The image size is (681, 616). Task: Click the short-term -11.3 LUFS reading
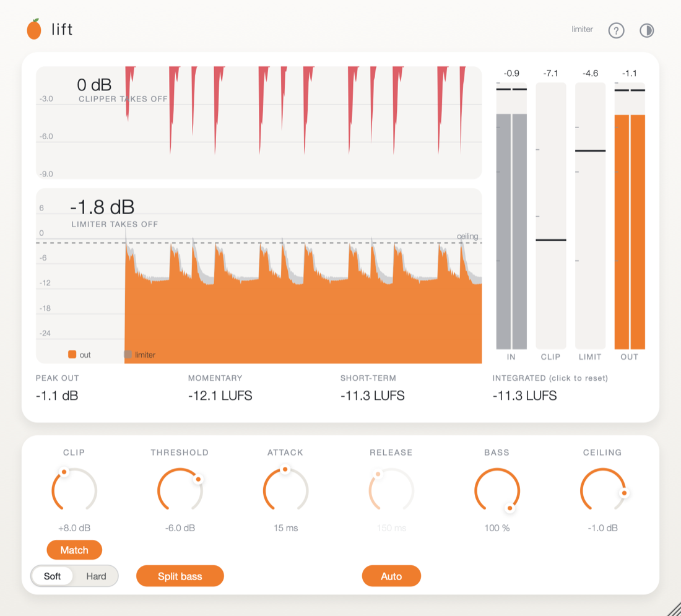(372, 396)
